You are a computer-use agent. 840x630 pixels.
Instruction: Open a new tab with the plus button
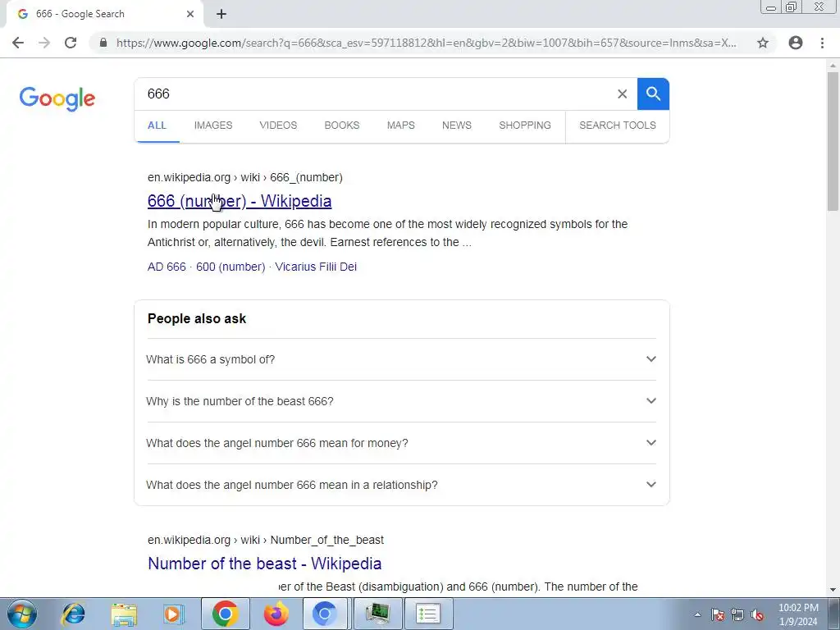tap(221, 14)
